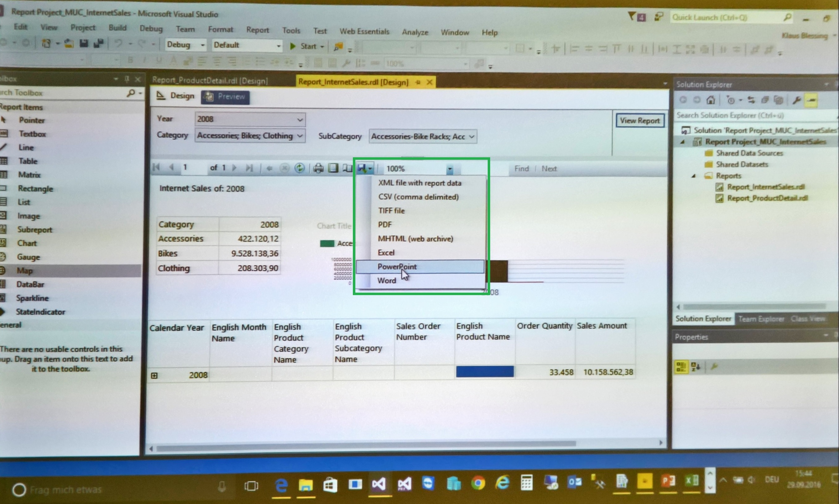Screen dimensions: 839x504
Task: Select the Chart item in the Toolbox
Action: tap(27, 243)
